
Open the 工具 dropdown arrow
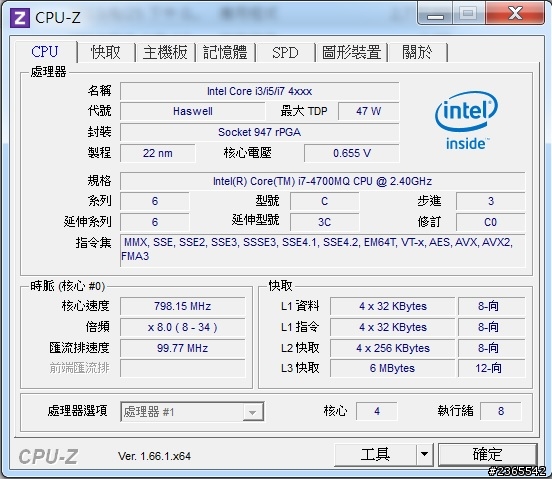click(x=425, y=454)
